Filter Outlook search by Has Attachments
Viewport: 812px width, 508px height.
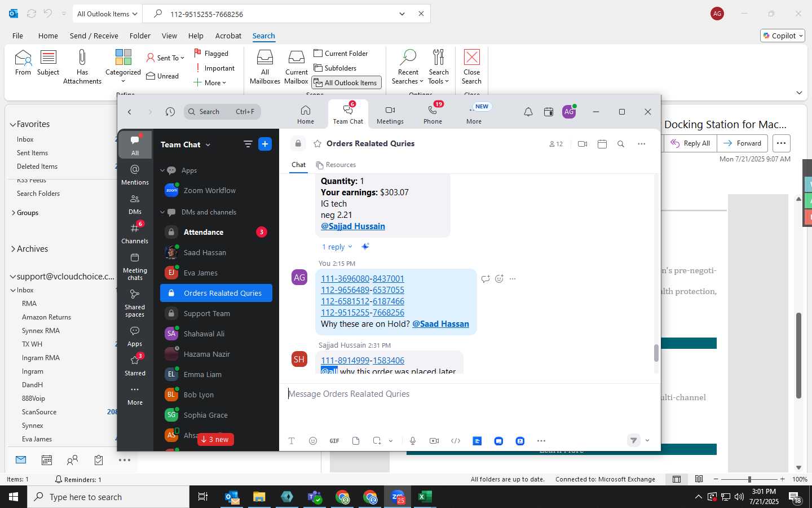pos(82,67)
